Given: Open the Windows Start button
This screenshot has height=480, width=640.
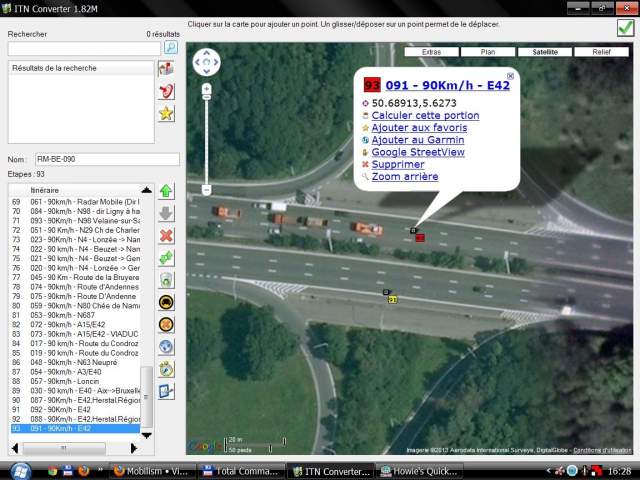Looking at the screenshot, I should point(20,469).
